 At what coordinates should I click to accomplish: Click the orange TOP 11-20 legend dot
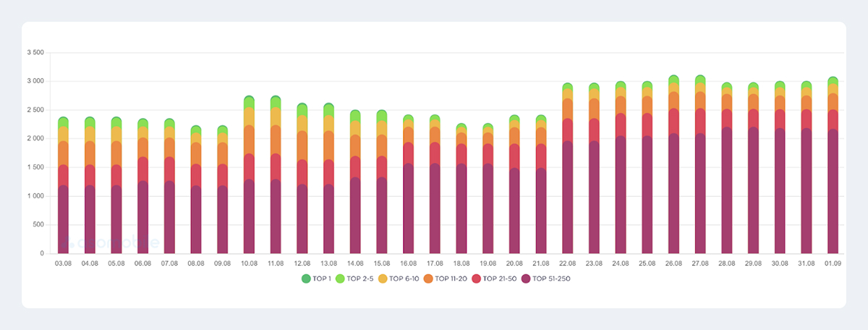click(429, 279)
